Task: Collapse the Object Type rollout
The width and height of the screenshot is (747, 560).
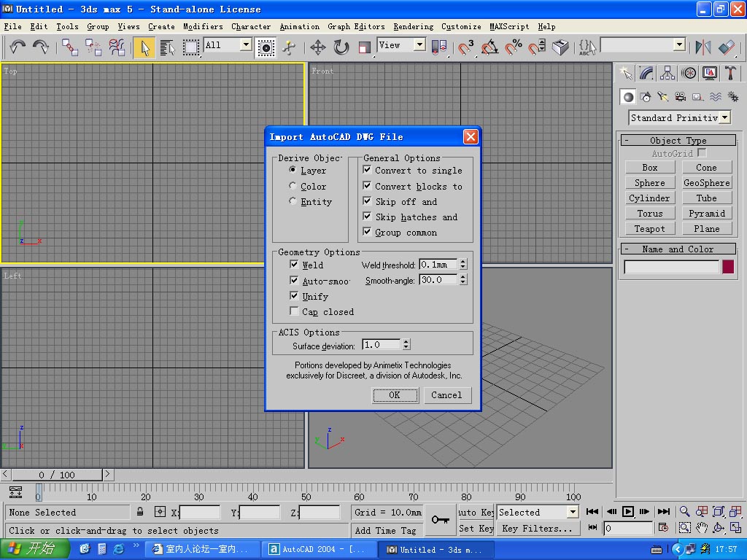Action: [678, 141]
